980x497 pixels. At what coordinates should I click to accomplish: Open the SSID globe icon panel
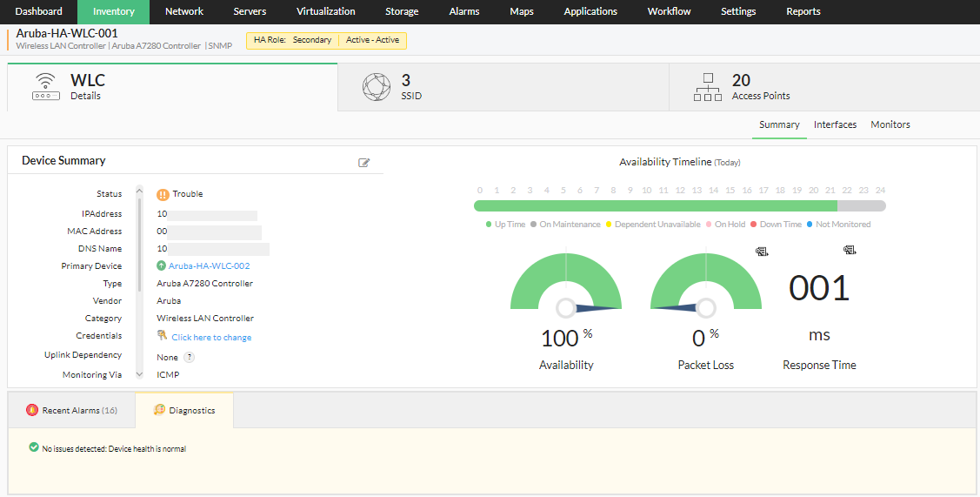tap(377, 87)
